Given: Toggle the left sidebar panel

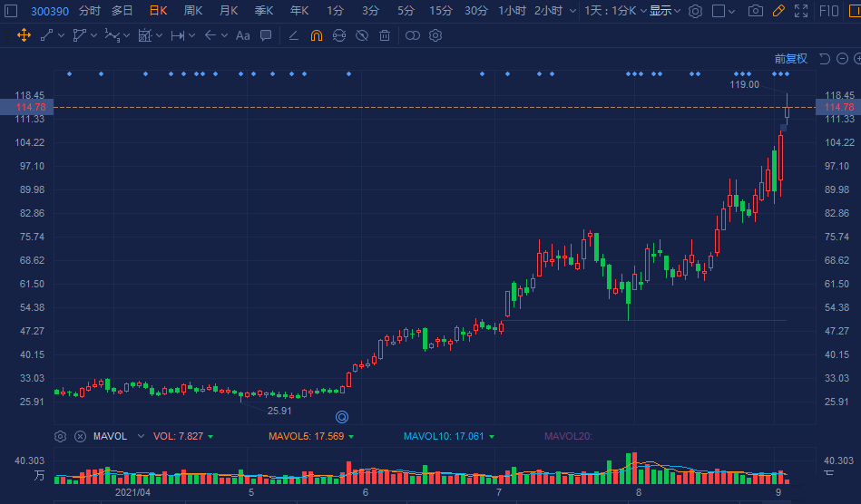Looking at the screenshot, I should pos(11,11).
